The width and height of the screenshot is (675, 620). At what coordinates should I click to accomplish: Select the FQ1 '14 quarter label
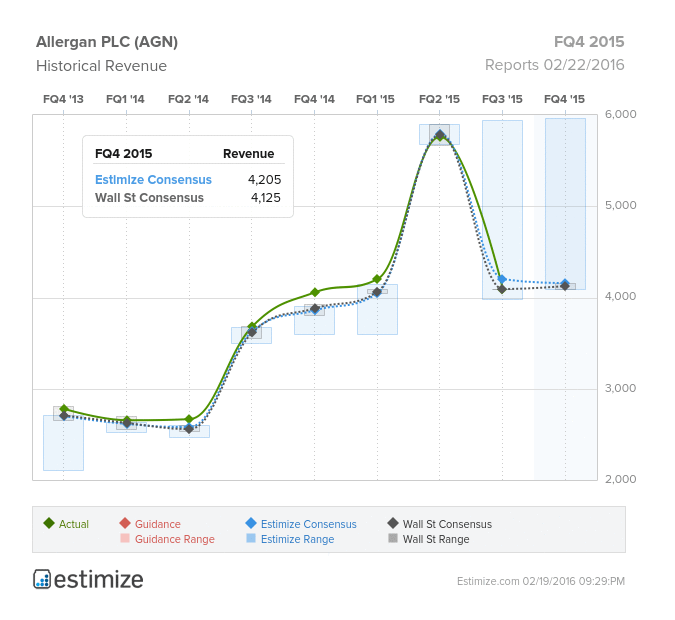(x=125, y=99)
